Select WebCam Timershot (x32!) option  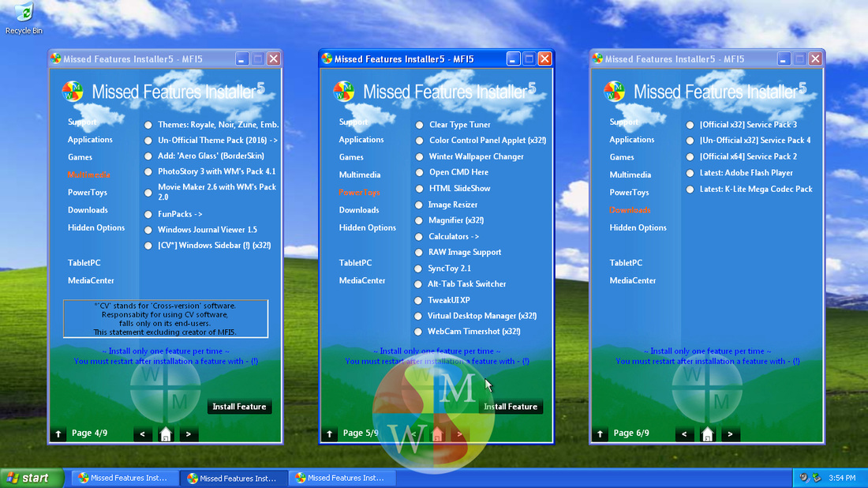point(418,332)
